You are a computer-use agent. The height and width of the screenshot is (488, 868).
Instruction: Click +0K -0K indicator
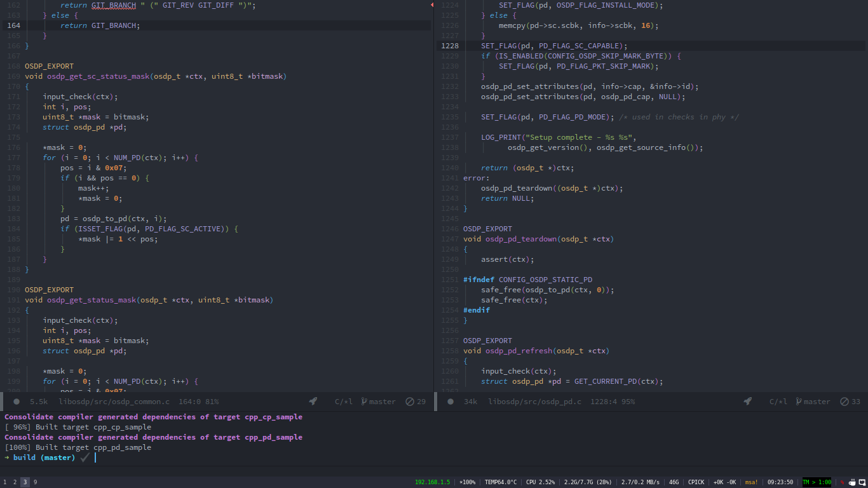(724, 482)
